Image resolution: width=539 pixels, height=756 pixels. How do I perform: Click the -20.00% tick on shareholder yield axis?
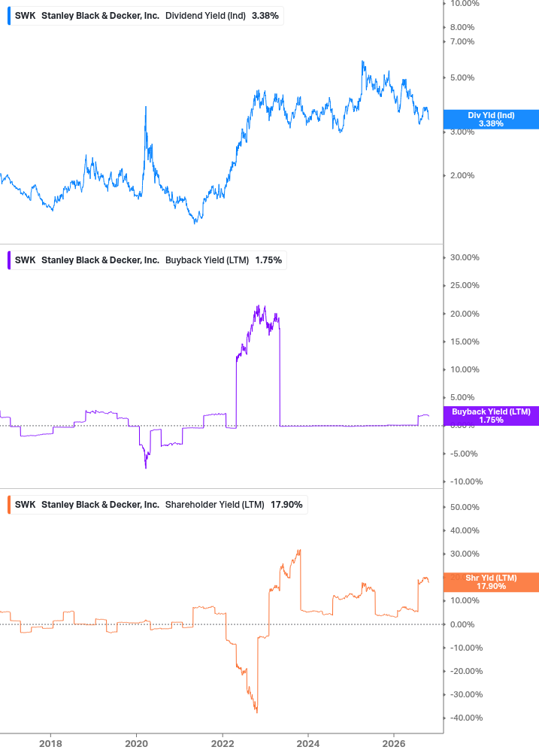coord(466,671)
